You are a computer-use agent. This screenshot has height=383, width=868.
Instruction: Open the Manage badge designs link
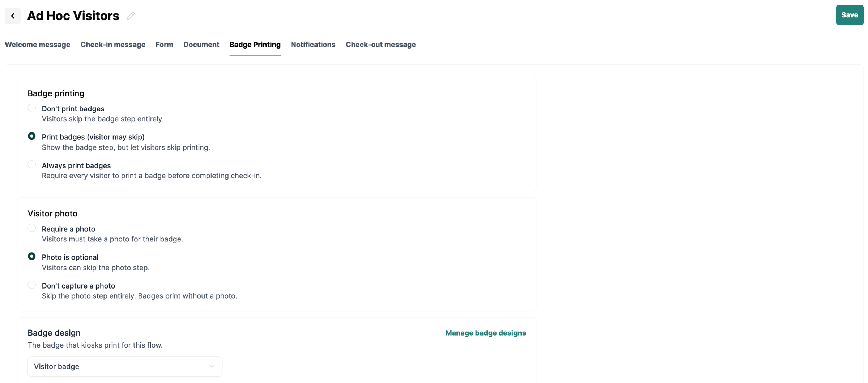tap(485, 333)
